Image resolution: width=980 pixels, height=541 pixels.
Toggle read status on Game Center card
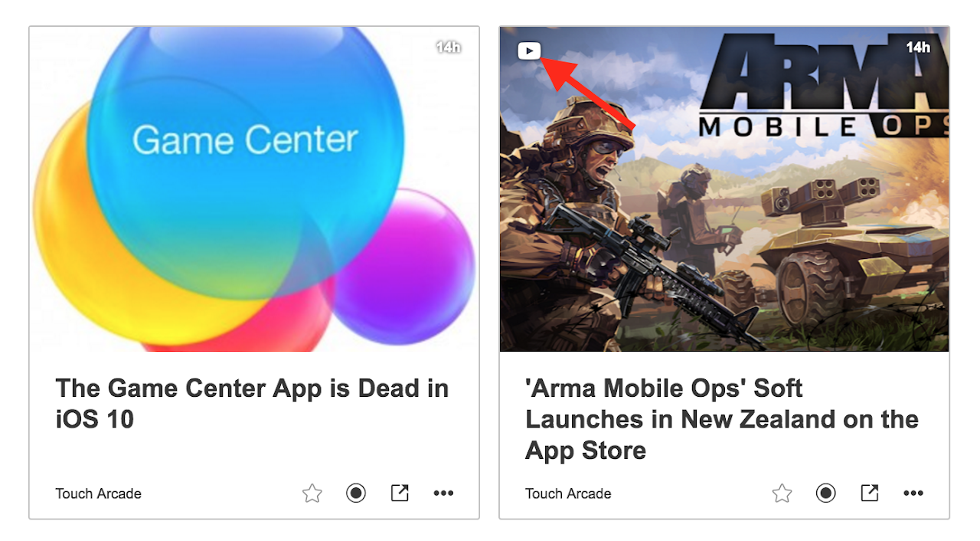[355, 493]
